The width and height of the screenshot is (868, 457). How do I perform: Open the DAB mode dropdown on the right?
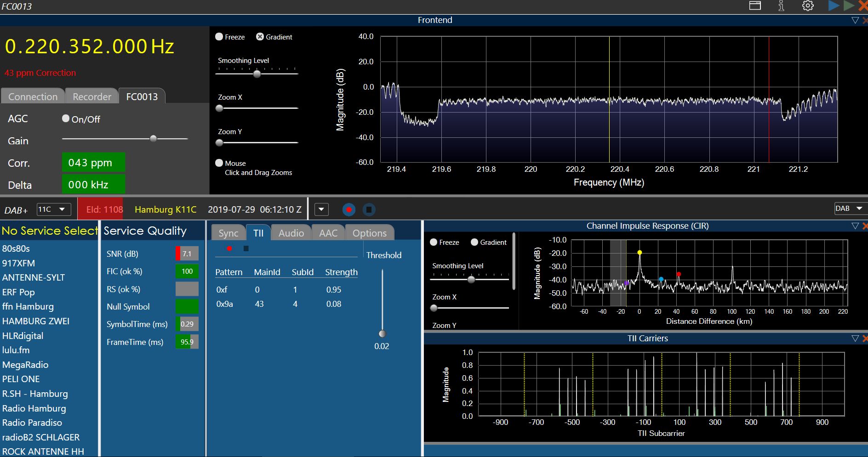[x=849, y=209]
